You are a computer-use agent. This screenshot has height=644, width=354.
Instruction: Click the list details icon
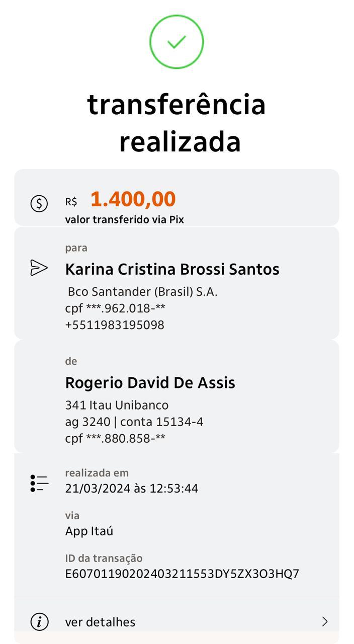(x=39, y=483)
